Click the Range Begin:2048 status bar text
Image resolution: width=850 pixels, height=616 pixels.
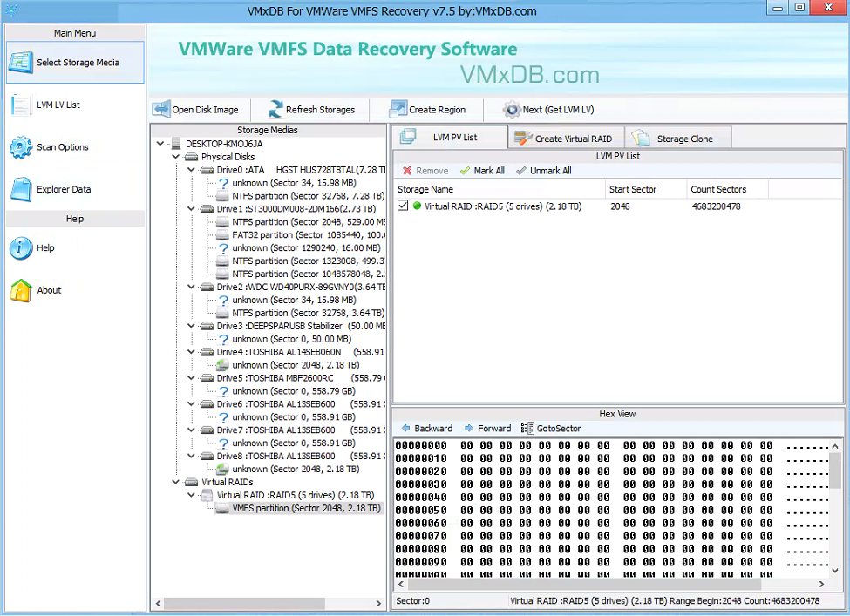coord(705,601)
